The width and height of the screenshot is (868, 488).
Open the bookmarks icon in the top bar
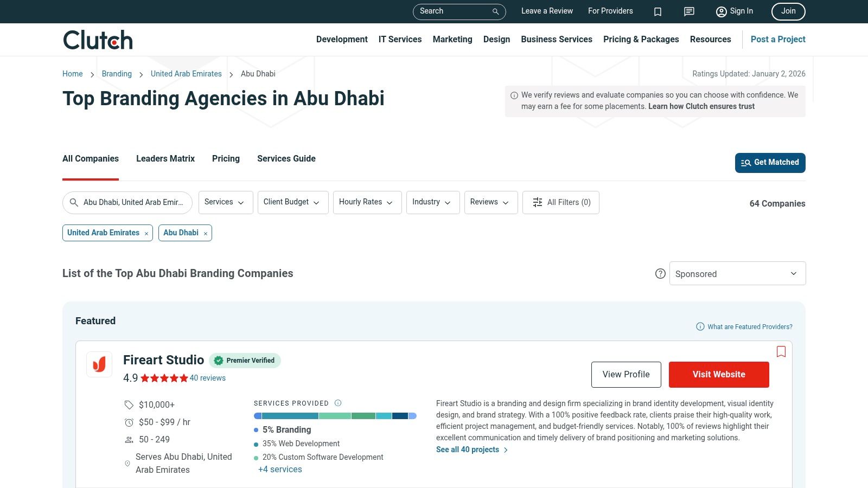tap(658, 11)
